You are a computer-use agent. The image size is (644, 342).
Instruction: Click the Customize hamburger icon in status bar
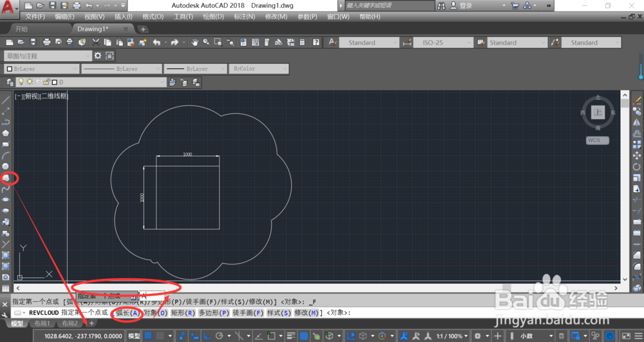pyautogui.click(x=637, y=336)
